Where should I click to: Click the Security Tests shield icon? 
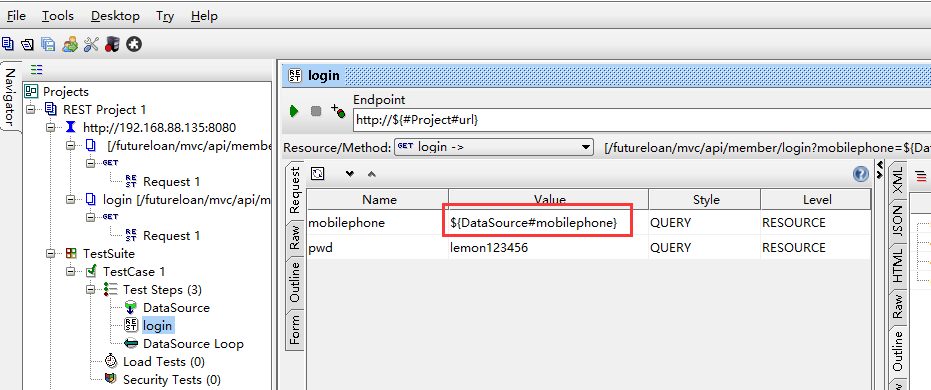[x=110, y=379]
